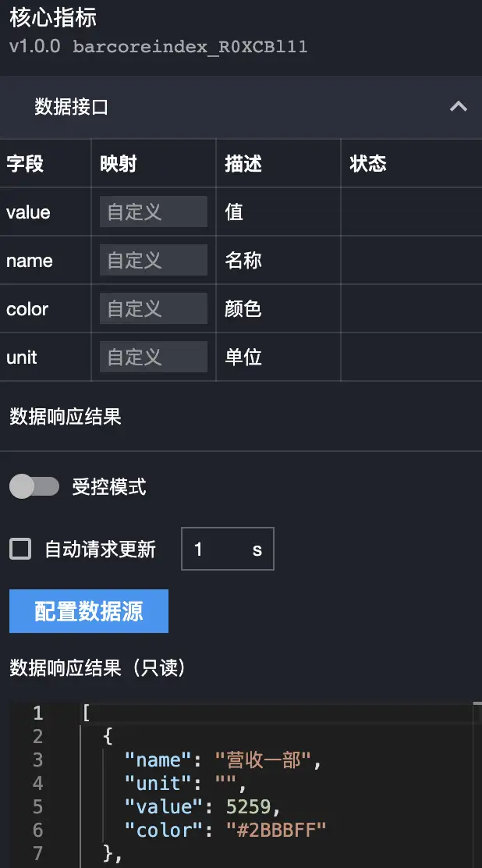Click the name field mapping input
Screen dimensions: 482x868
tap(153, 261)
